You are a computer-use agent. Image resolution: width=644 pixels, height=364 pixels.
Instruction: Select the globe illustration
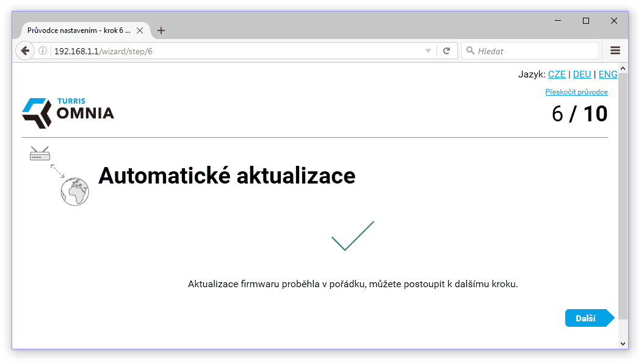coord(74,190)
